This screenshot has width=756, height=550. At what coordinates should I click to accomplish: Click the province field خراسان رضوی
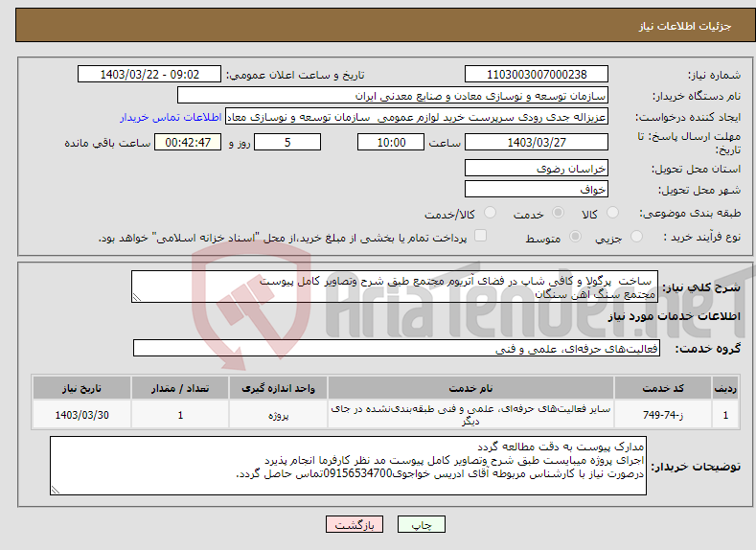pos(537,169)
